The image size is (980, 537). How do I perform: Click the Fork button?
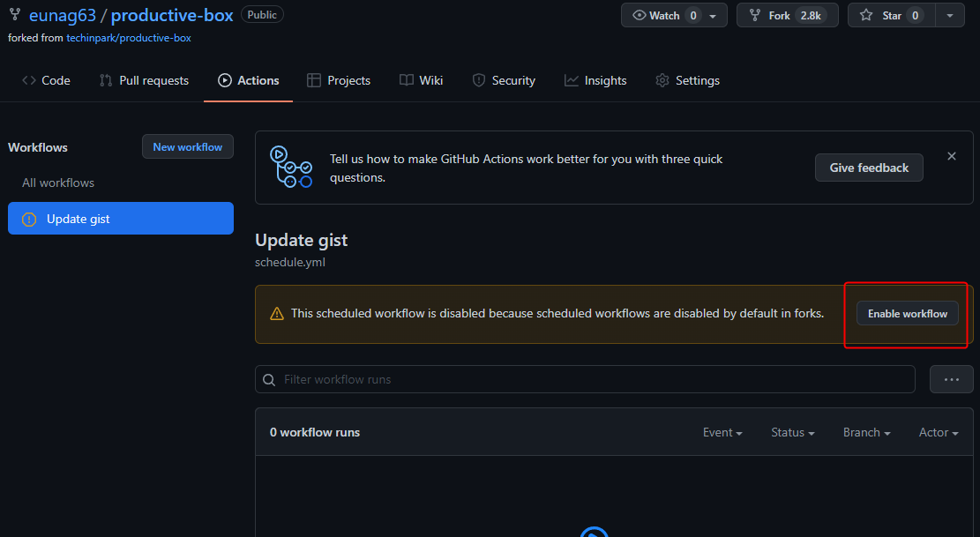[788, 16]
